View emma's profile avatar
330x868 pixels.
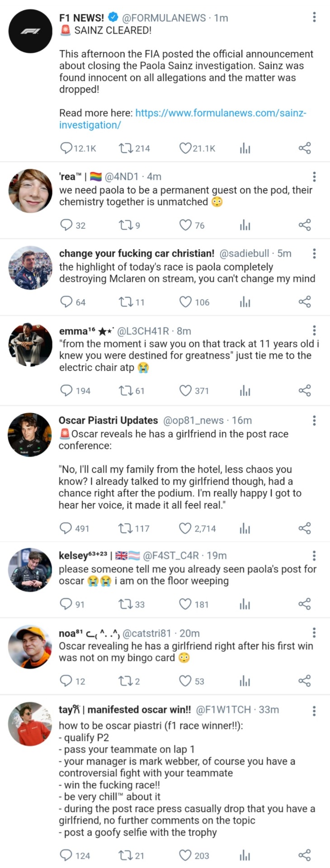click(x=31, y=344)
